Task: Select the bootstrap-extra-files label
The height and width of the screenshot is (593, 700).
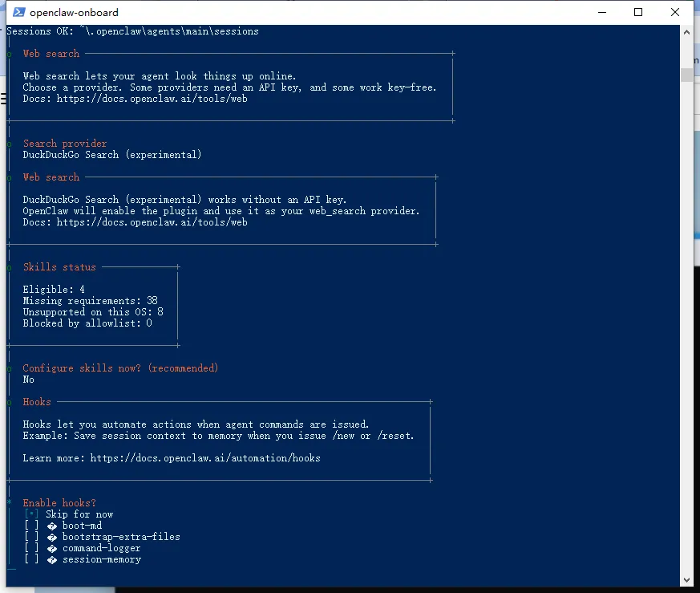Action: click(x=121, y=537)
